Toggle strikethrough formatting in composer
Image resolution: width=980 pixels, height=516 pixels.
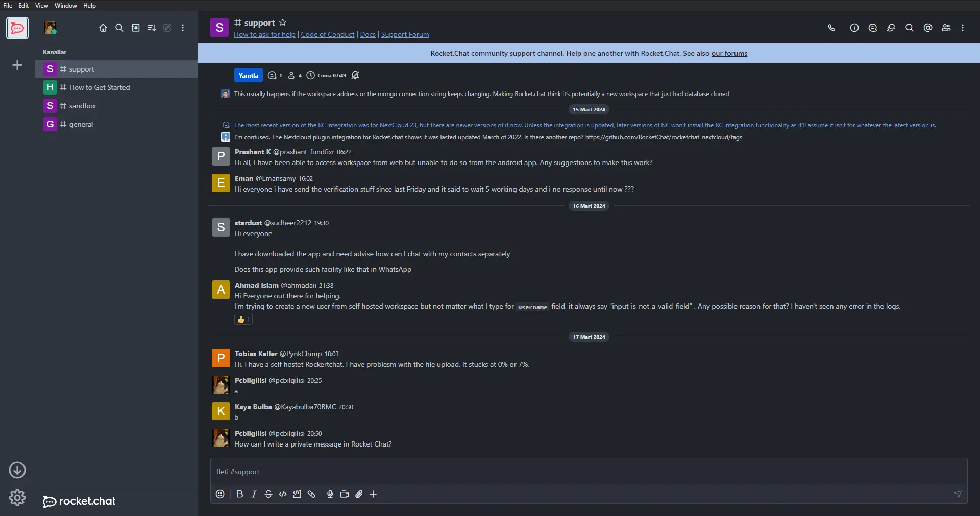[x=268, y=494]
